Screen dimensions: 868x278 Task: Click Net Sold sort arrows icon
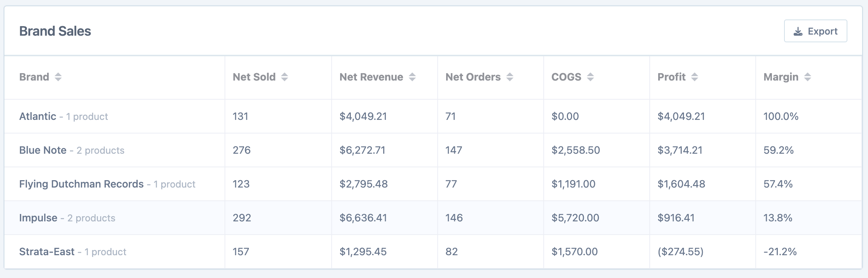point(285,77)
